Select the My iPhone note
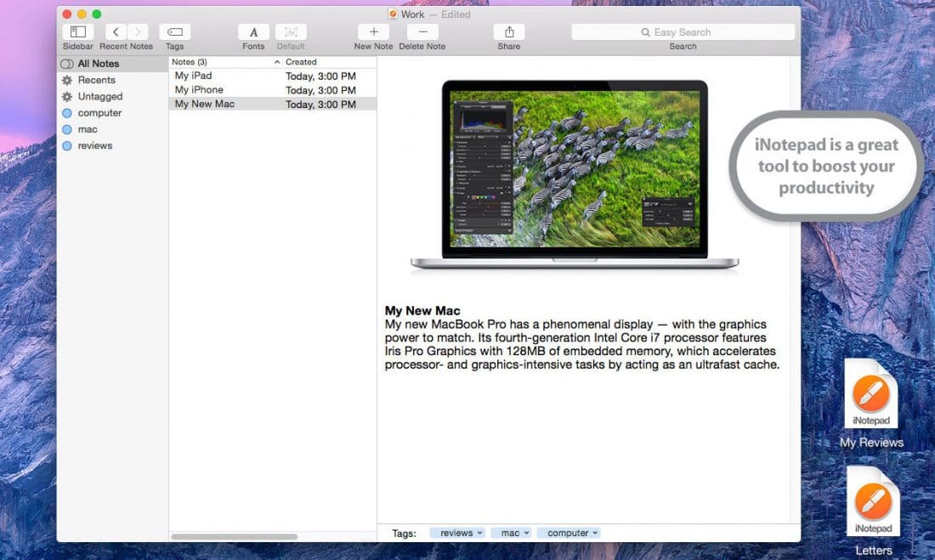Screen dimensions: 935x560 [199, 89]
